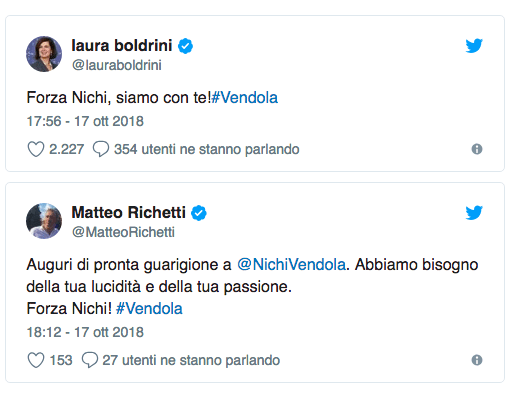528x397 pixels.
Task: Click the 17:56 - 17 ott 2018 timestamp
Action: click(85, 121)
